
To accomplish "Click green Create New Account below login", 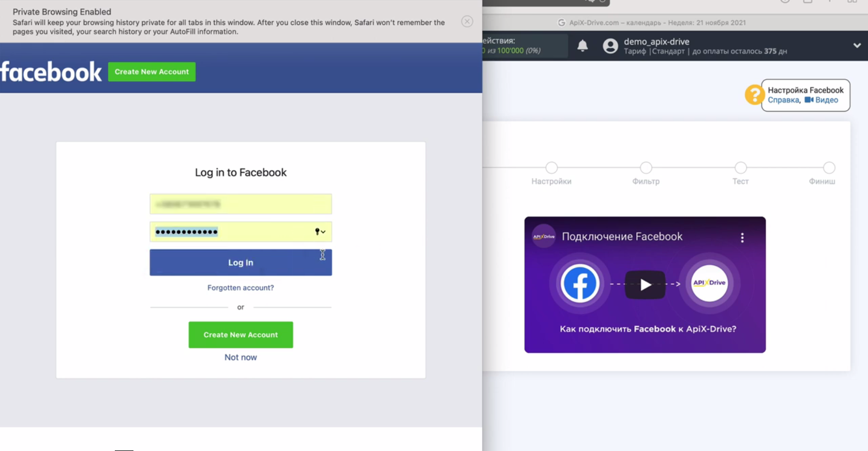I will point(241,335).
